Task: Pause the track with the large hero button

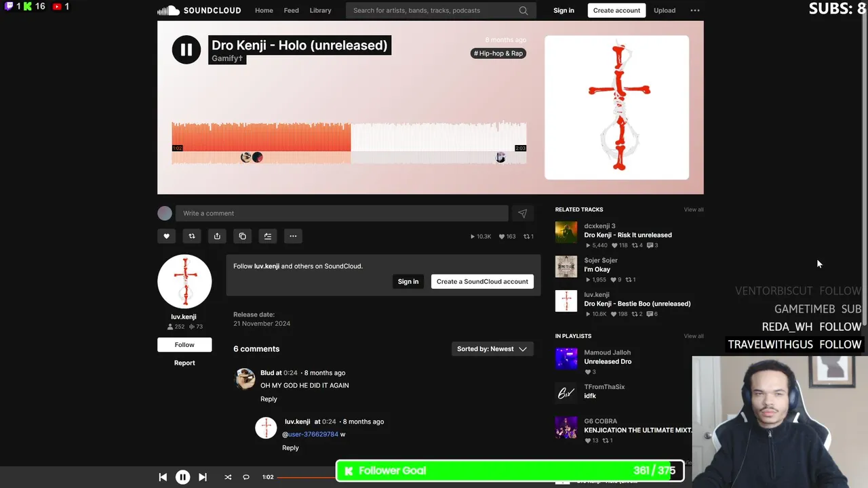Action: pos(186,49)
